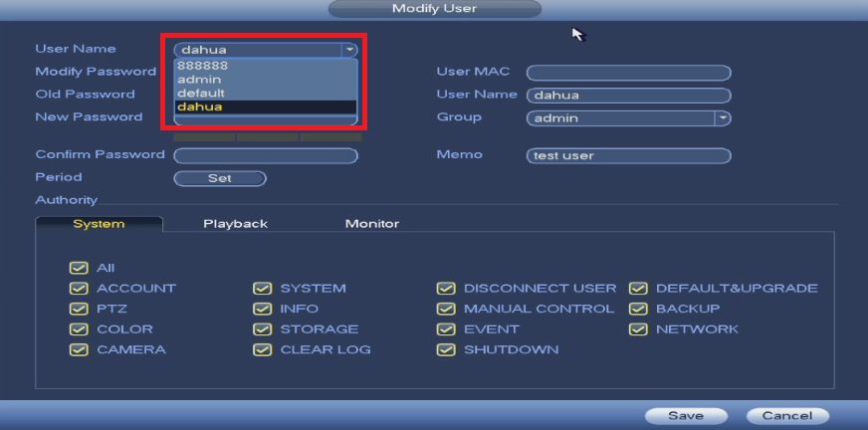Screen dimensions: 868x430
Task: Toggle the STORAGE authority checkbox
Action: click(263, 329)
